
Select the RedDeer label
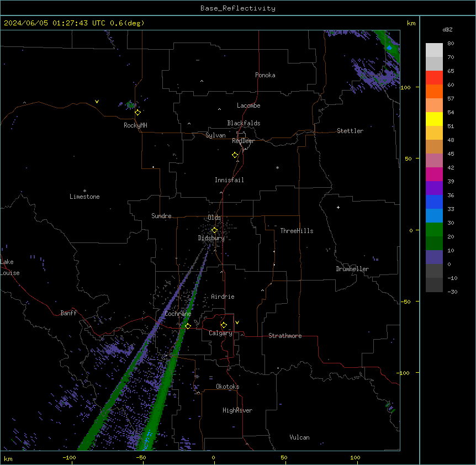point(243,141)
